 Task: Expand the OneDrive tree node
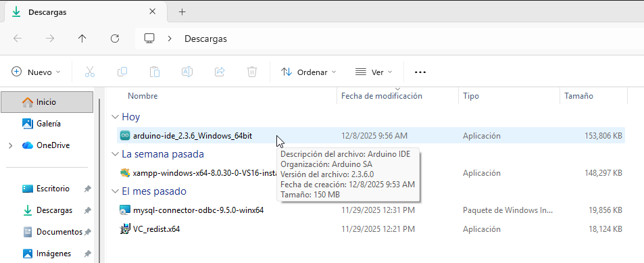point(11,145)
